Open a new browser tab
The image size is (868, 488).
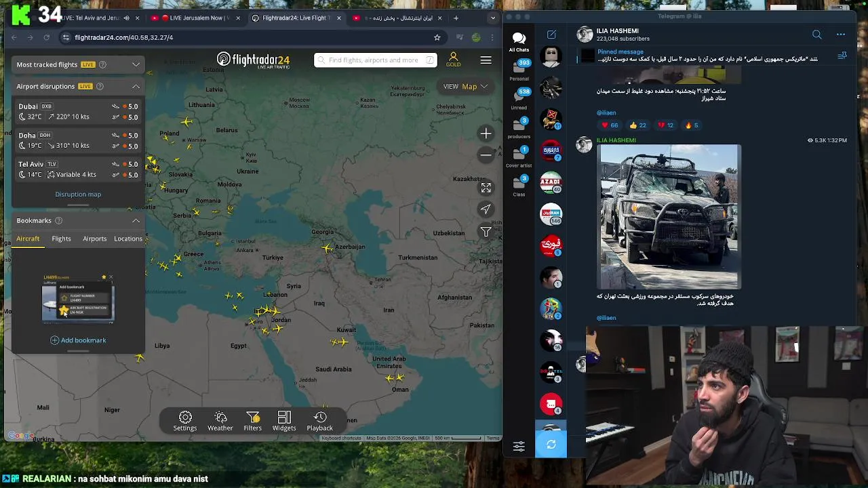[x=456, y=18]
